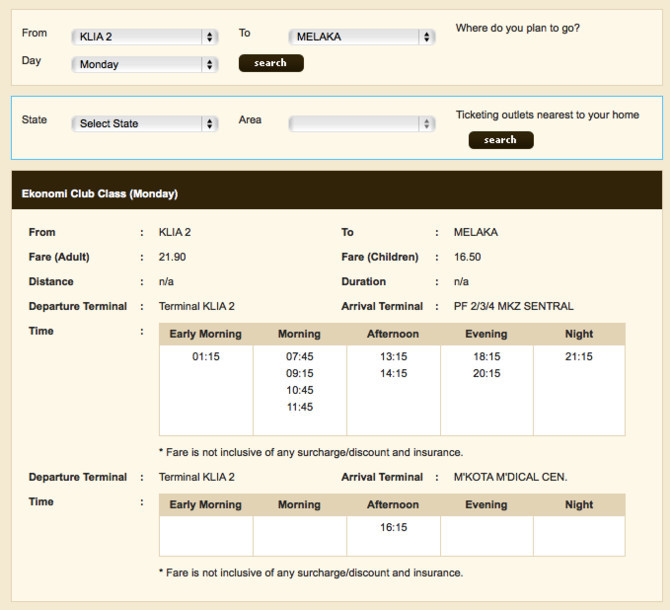Click the 20:15 evening departure time
Screen dimensions: 670x610
point(486,374)
